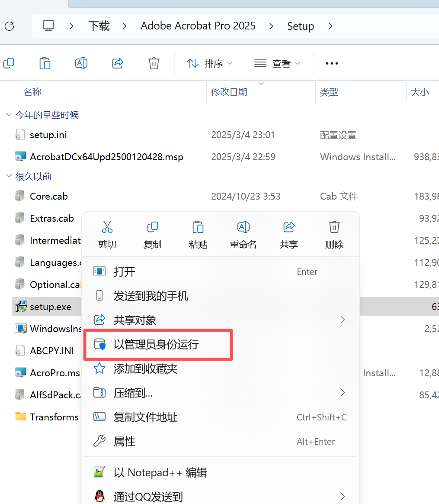This screenshot has width=439, height=504.
Task: Open the 查看 view dropdown
Action: (277, 63)
